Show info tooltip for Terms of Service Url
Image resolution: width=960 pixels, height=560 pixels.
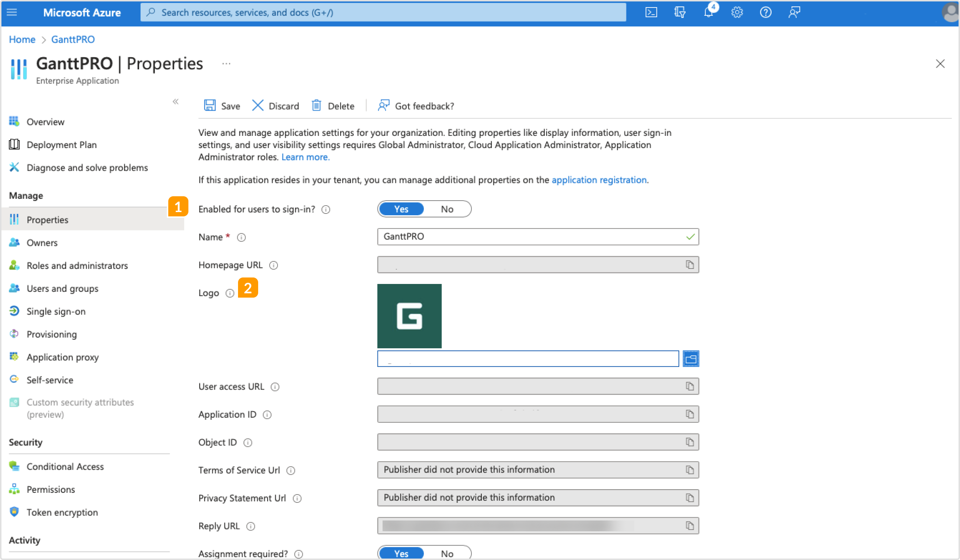pyautogui.click(x=291, y=471)
